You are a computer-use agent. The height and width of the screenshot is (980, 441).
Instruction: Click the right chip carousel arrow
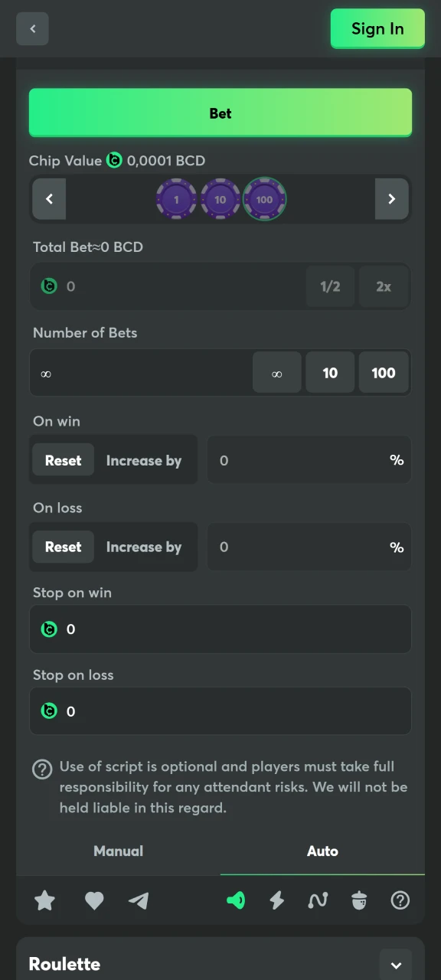point(392,199)
